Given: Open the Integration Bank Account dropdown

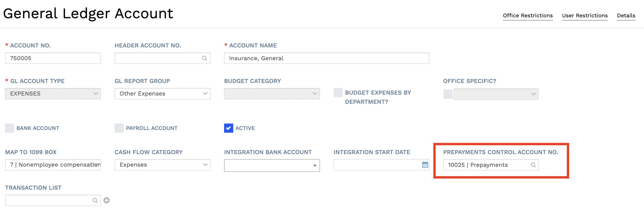Looking at the screenshot, I should tap(272, 166).
